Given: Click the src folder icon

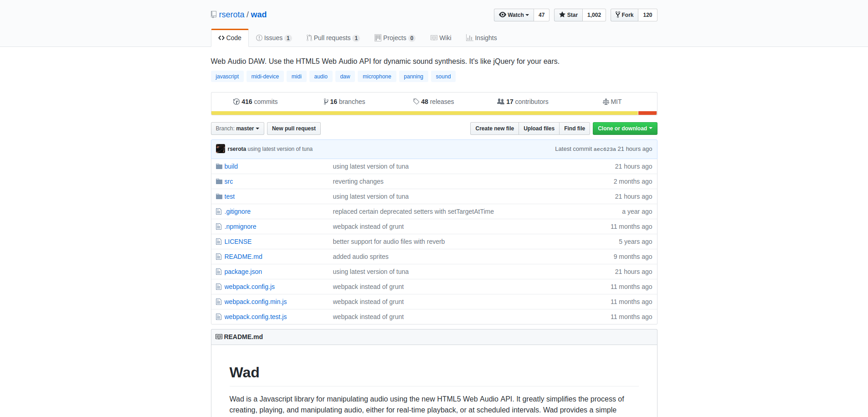Looking at the screenshot, I should [x=219, y=181].
